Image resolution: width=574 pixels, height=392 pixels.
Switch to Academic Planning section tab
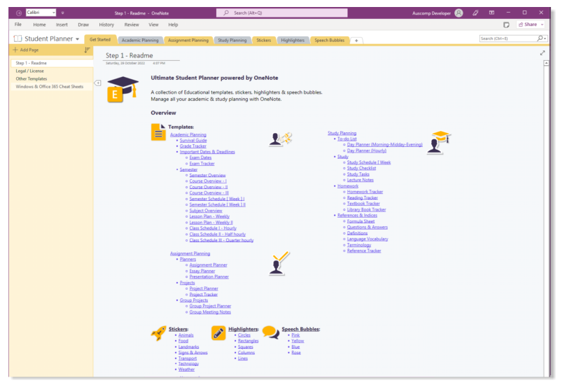pos(140,41)
